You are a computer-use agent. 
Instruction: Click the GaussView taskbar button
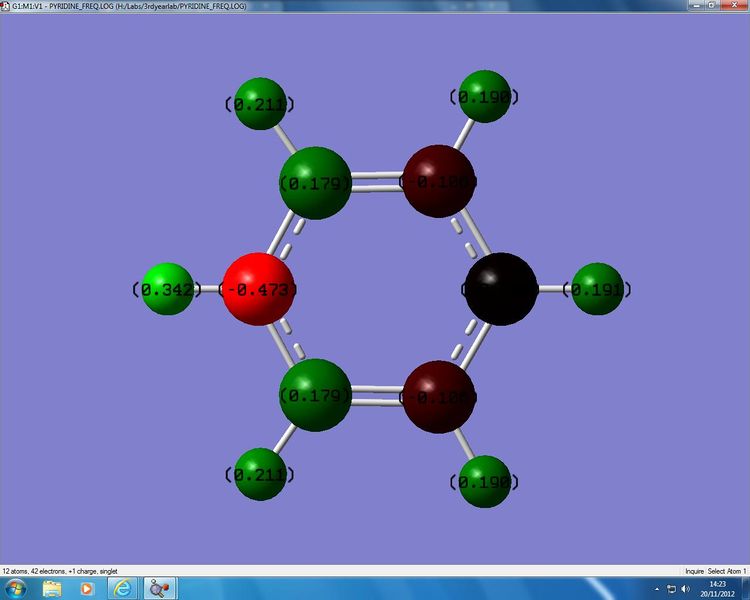pyautogui.click(x=160, y=589)
